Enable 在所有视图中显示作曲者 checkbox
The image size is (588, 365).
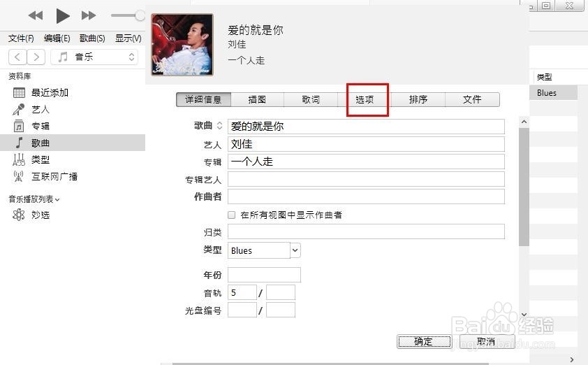click(x=231, y=215)
